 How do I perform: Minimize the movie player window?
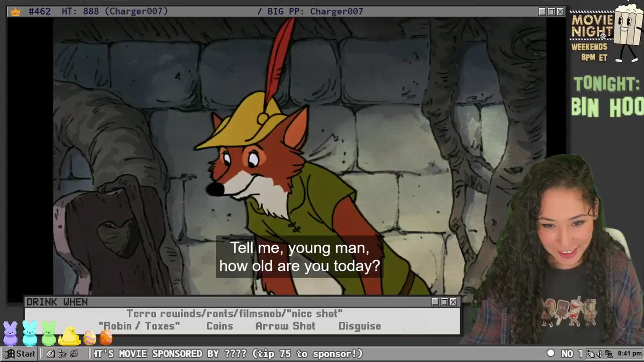pyautogui.click(x=542, y=12)
